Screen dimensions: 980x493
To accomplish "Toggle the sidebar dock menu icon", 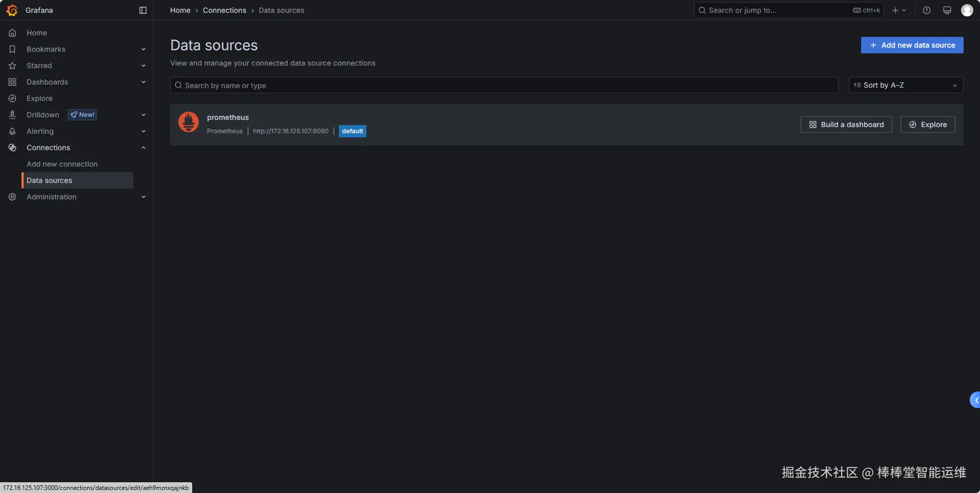I will click(143, 10).
